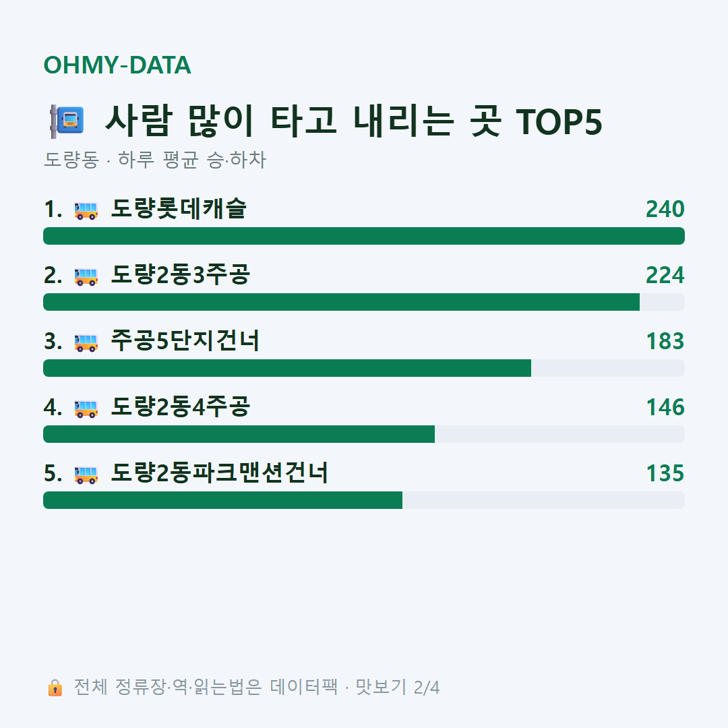Click the bus icon beside 주공5단지건너
This screenshot has width=728, height=728.
tap(86, 342)
